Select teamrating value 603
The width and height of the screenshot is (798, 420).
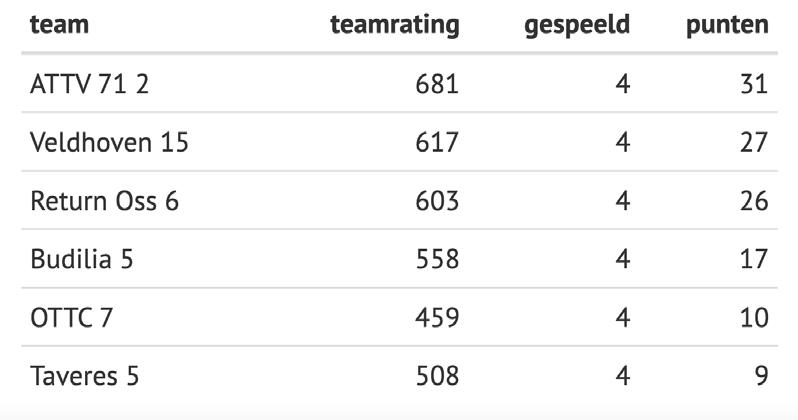point(437,201)
